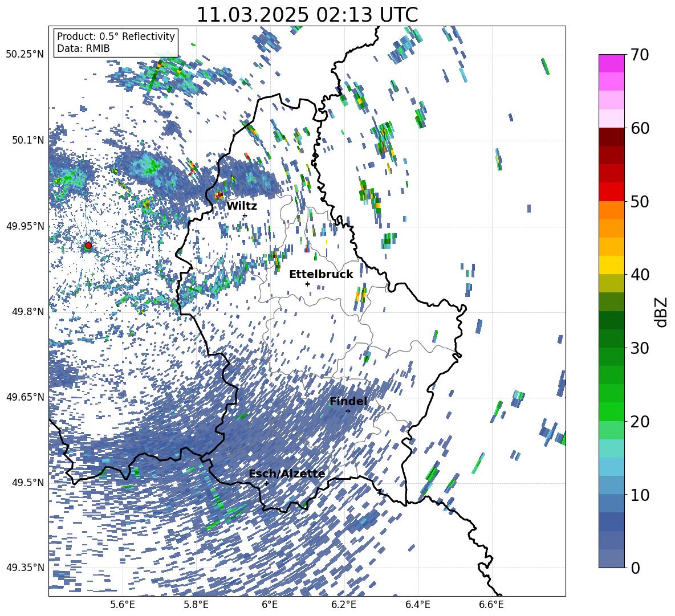Click the 49.35°N latitude label
Screen dimensions: 675x616
[x=25, y=568]
